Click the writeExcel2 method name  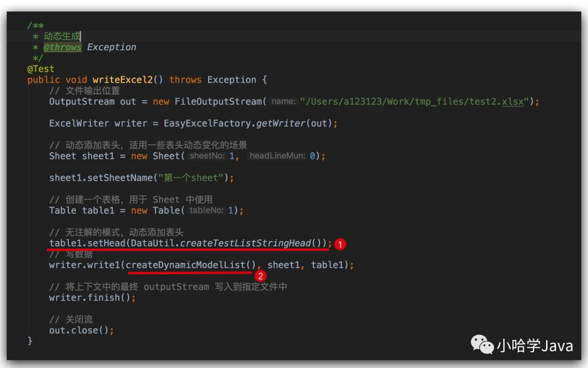tap(123, 80)
